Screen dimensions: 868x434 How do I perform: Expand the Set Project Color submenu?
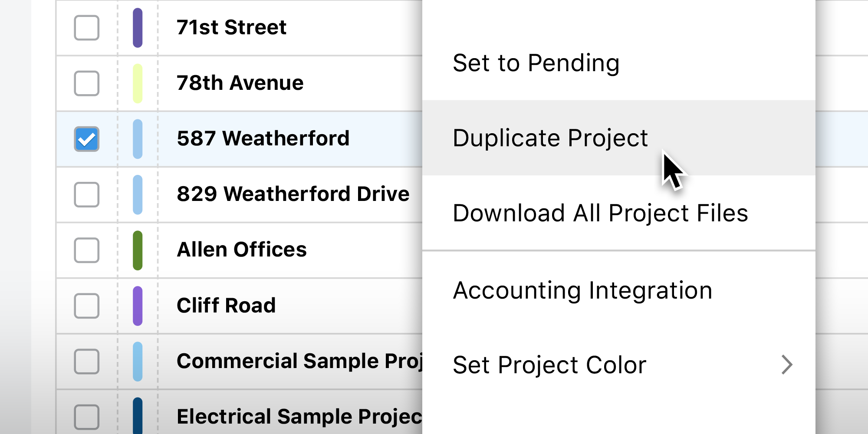(549, 364)
